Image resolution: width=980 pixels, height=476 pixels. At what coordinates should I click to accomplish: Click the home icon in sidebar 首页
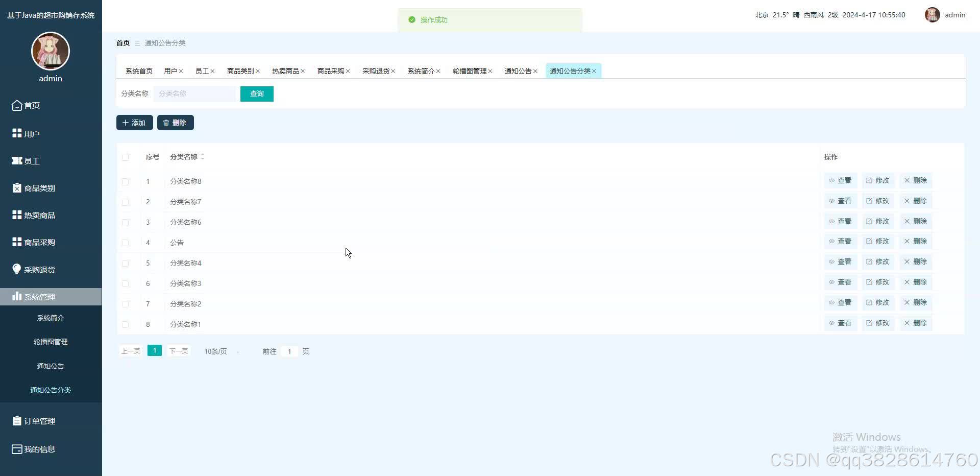[x=17, y=105]
